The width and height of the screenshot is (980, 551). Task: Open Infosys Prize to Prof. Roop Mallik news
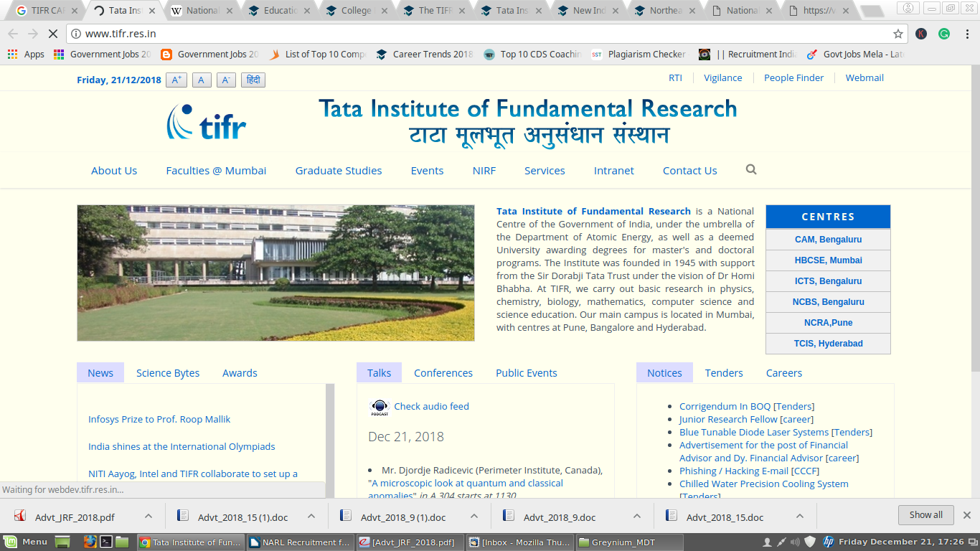point(159,420)
